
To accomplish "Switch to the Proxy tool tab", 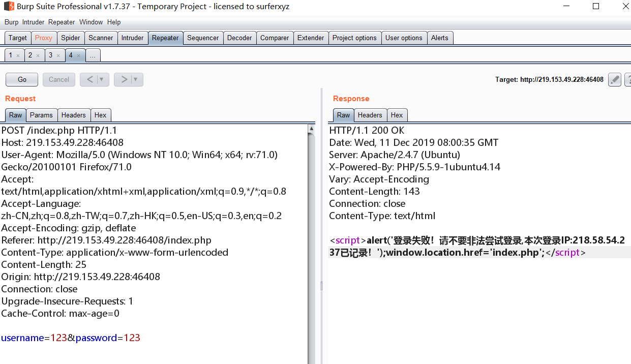I will (44, 38).
